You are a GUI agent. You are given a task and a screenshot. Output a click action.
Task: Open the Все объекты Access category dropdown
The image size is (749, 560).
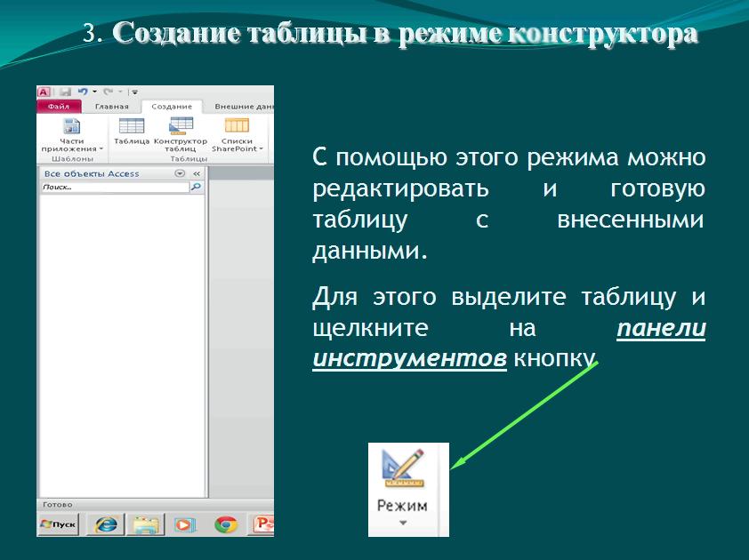(181, 174)
